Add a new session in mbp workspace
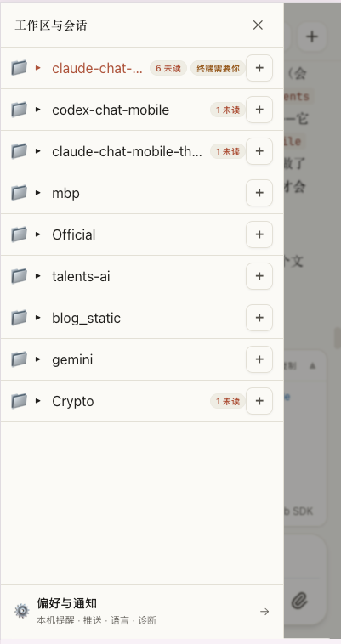Screen dimensions: 341x644 point(259,193)
